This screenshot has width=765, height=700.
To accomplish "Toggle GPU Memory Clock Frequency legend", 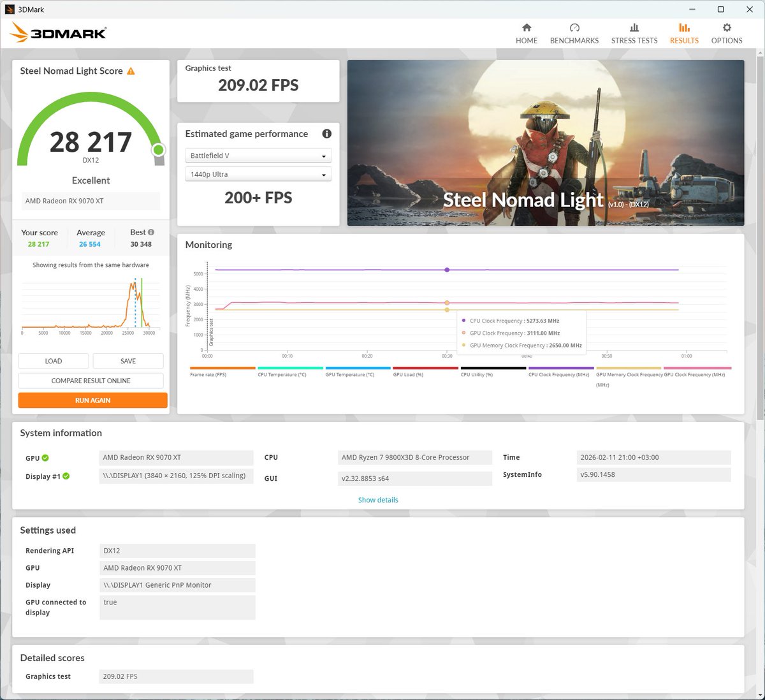I will [x=629, y=368].
